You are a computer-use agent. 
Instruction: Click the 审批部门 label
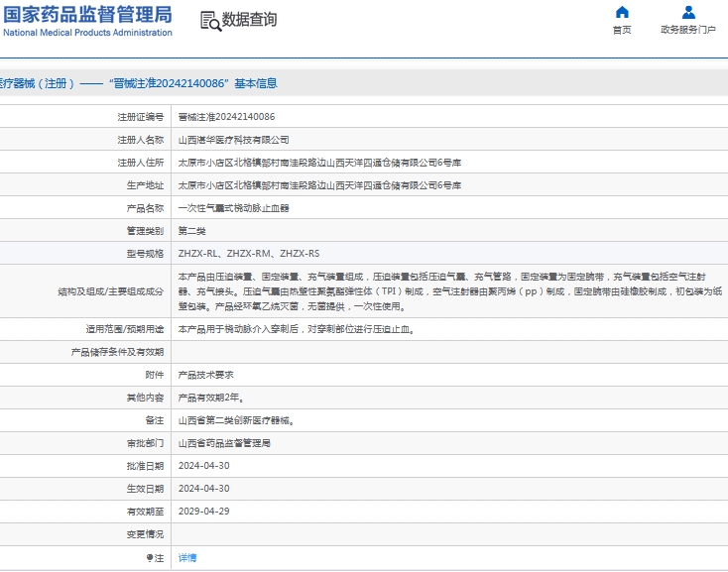(146, 443)
